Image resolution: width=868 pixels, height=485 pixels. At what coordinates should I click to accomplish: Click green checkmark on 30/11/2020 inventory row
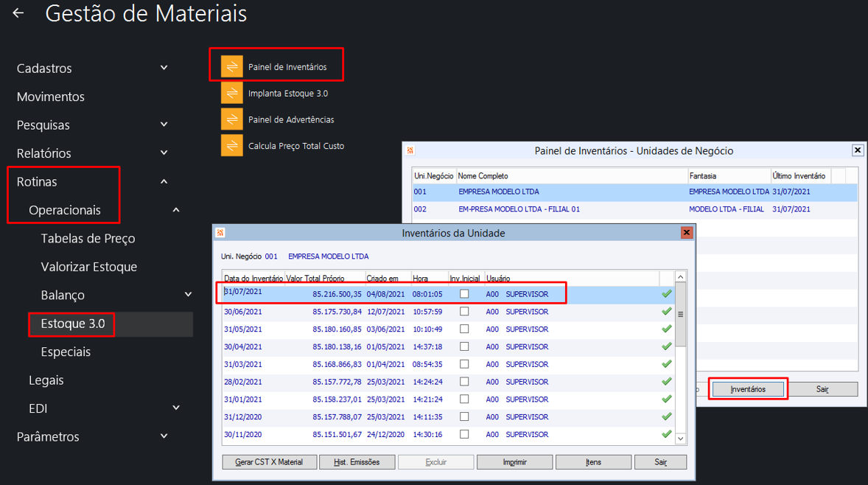[667, 434]
